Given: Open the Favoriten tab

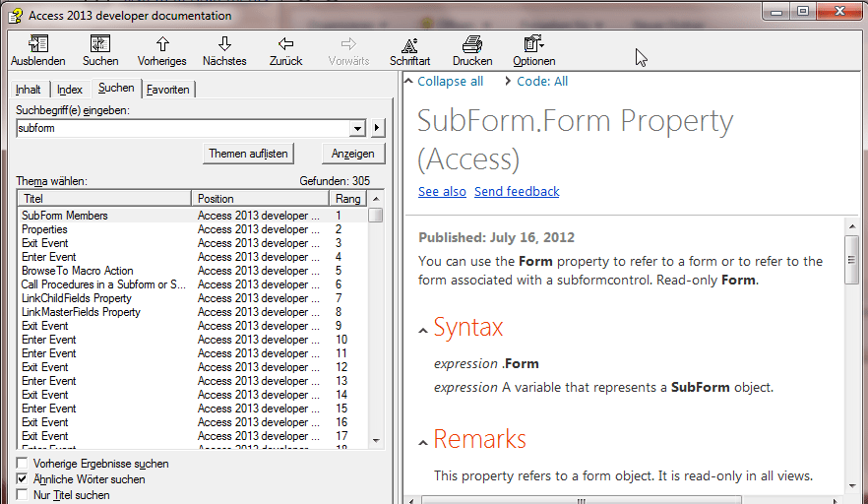Looking at the screenshot, I should coord(167,90).
